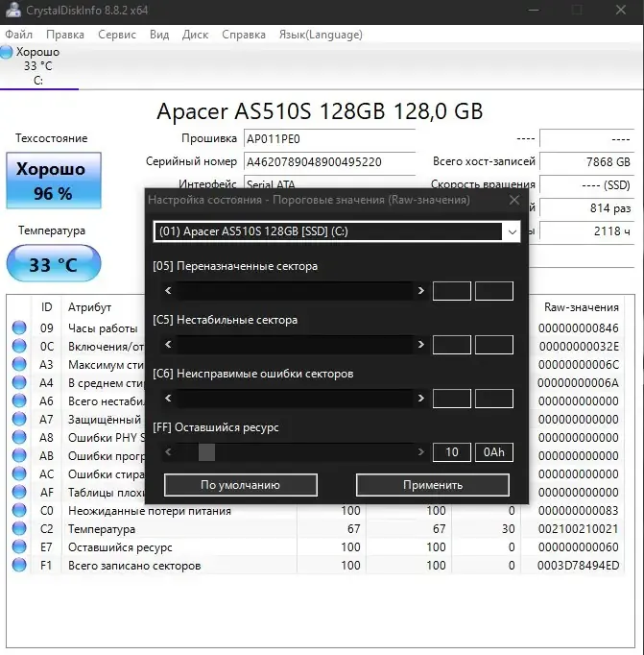The image size is (644, 655).
Task: Open the Язык(Language) menu
Action: pos(321,35)
